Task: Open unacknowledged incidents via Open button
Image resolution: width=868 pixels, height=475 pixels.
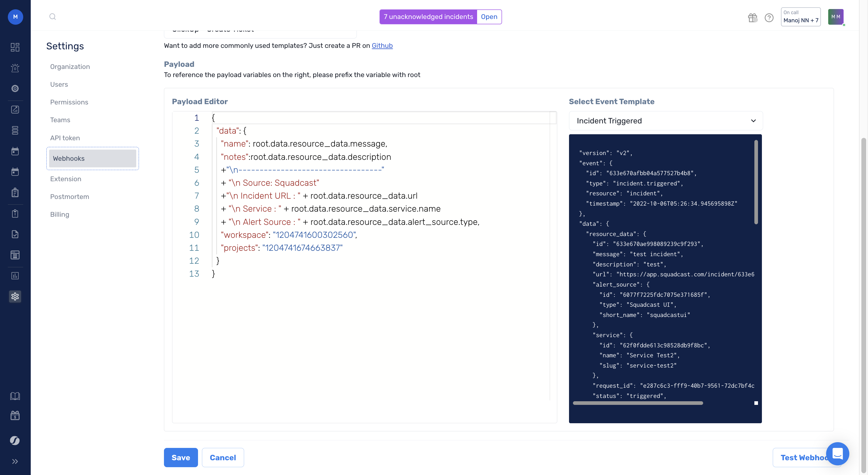Action: click(x=489, y=17)
